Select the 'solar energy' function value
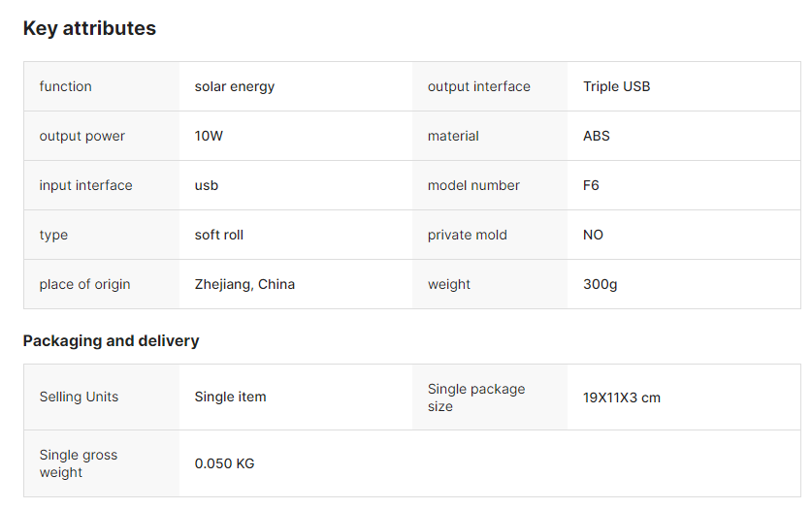Viewport: 812px width, 509px height. [235, 87]
